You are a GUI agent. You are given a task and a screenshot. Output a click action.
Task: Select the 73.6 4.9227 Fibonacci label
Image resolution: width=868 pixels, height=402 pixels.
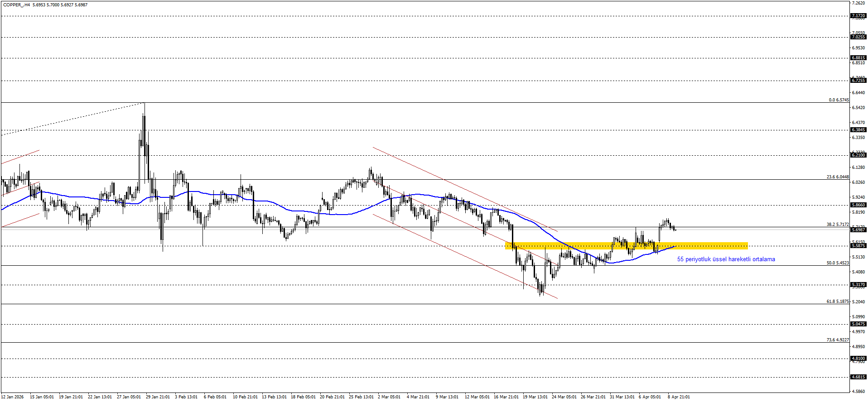(837, 340)
